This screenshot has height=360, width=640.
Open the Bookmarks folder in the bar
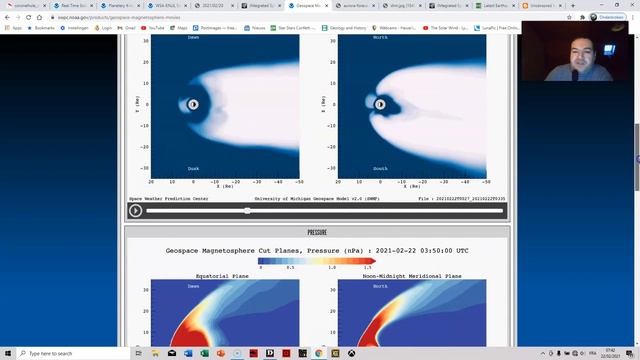point(41,28)
